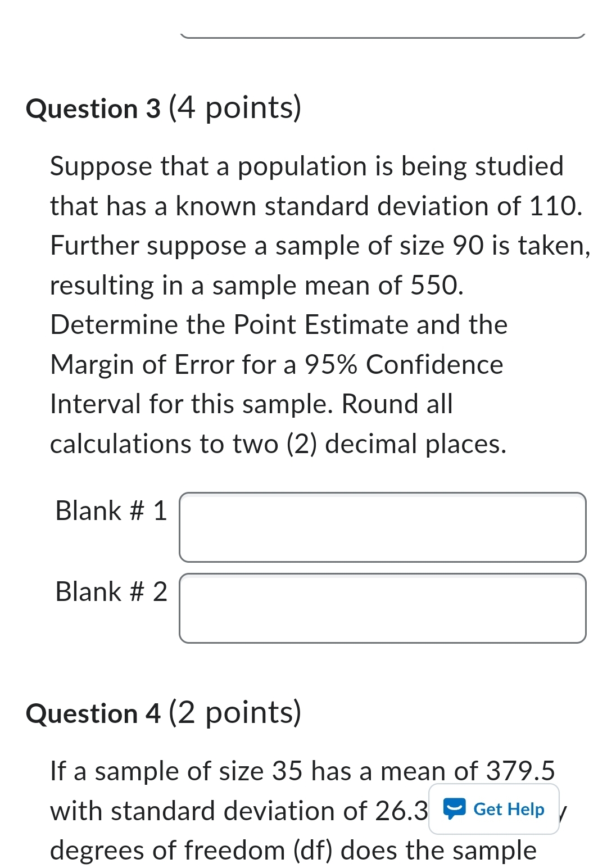Click the Blank # 1 label
The image size is (607, 868).
(x=110, y=510)
